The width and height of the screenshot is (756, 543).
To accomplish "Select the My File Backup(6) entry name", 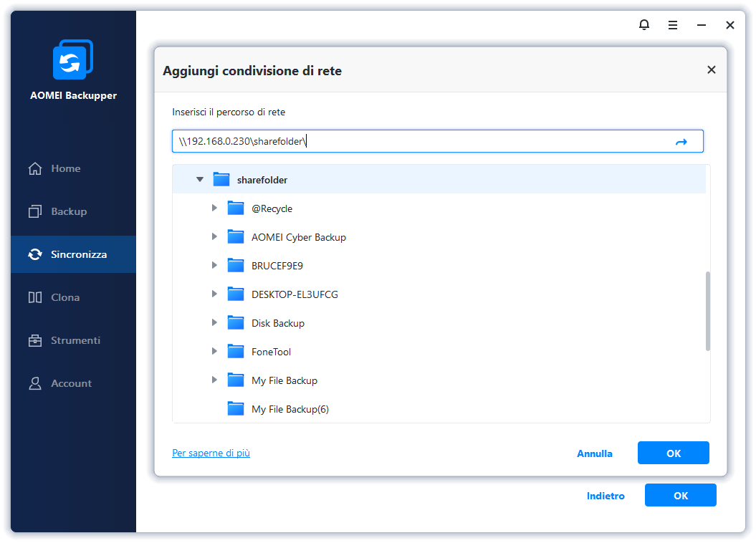I will tap(290, 409).
